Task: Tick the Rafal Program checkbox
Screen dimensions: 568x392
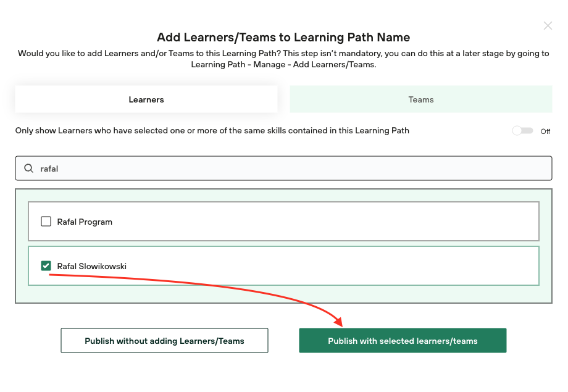Action: pos(46,222)
